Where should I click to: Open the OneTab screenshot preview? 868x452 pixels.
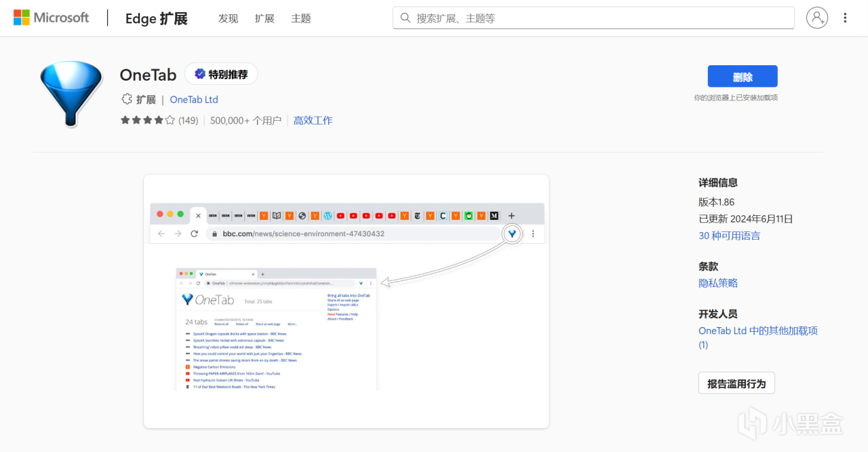coord(347,301)
